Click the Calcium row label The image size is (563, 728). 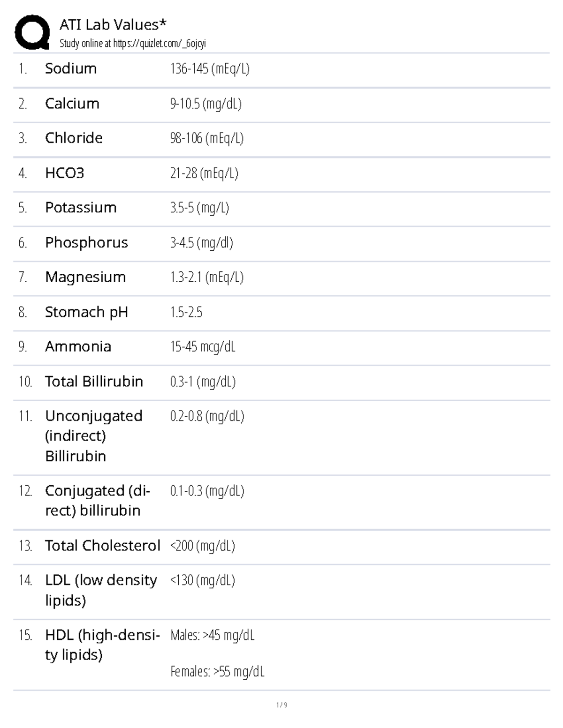pos(72,104)
